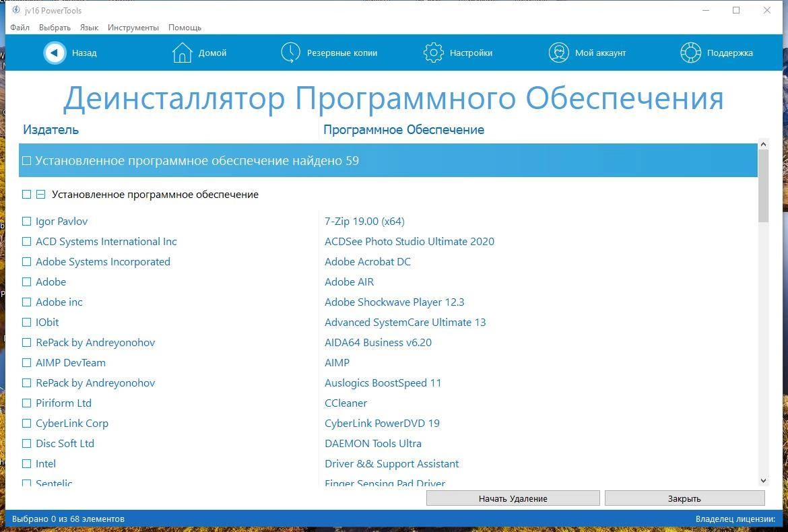
Task: Select Adobe Shockwave Player 12.3
Action: point(395,302)
